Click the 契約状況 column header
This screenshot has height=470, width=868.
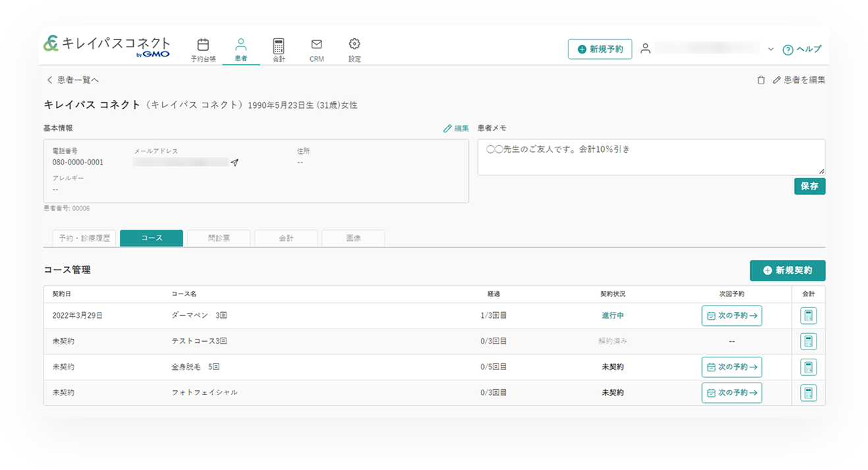pos(612,294)
